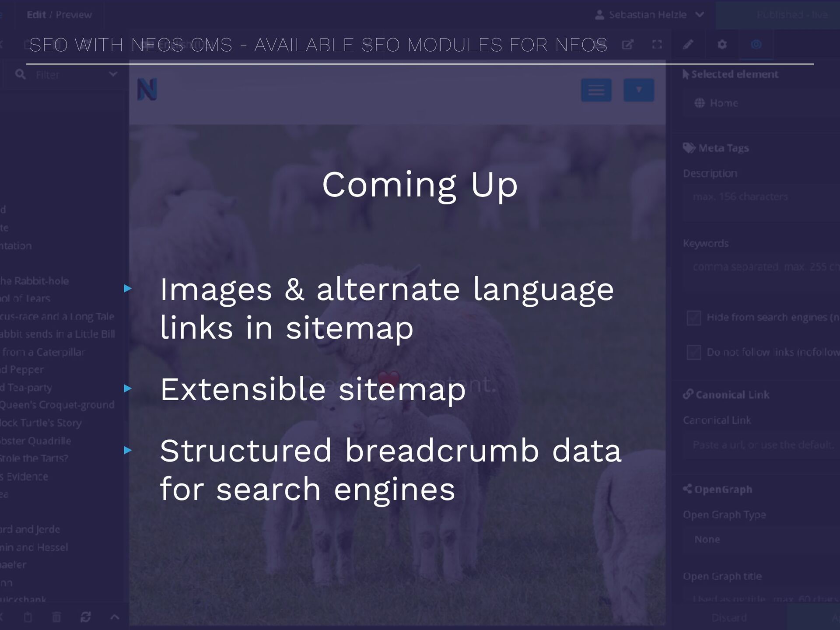
Task: Select the Rabbit-hole page in the tree
Action: [34, 281]
